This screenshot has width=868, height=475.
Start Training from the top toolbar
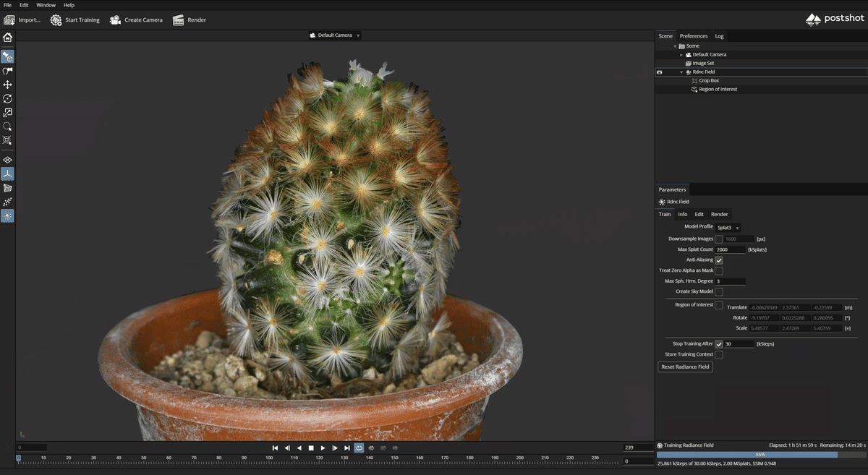click(75, 20)
